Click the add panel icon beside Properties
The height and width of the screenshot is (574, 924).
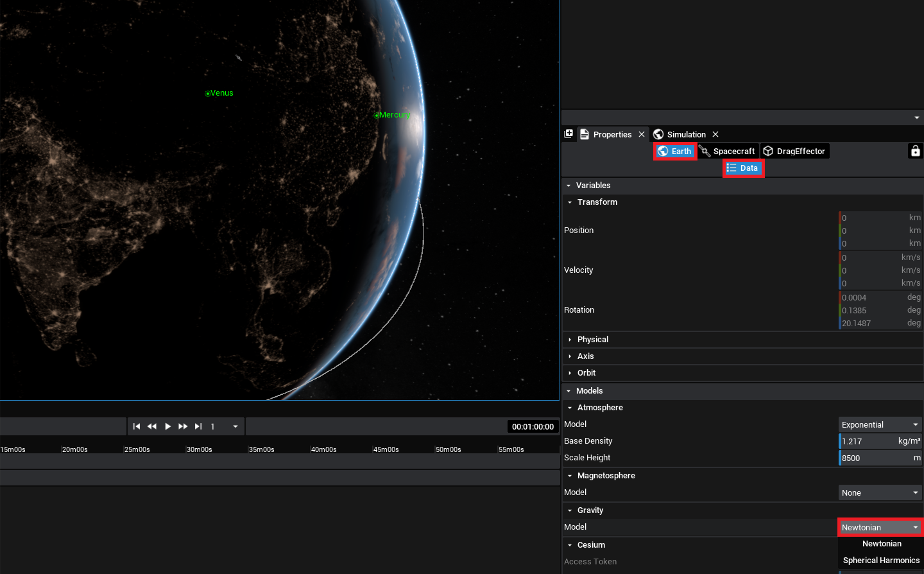(x=569, y=134)
